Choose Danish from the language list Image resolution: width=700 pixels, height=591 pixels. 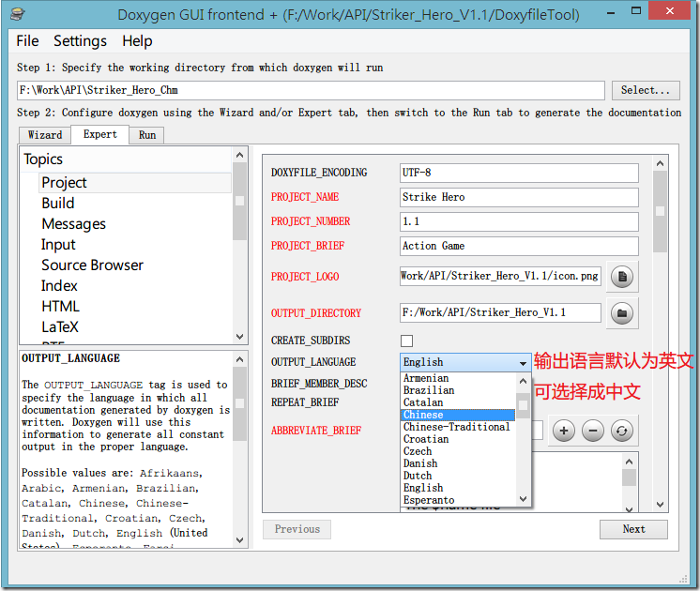pos(458,463)
